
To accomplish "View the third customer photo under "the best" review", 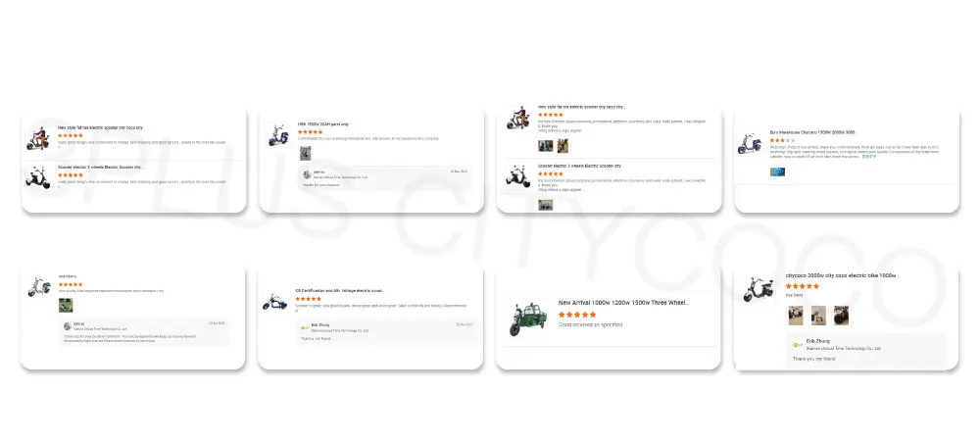I will click(x=841, y=315).
